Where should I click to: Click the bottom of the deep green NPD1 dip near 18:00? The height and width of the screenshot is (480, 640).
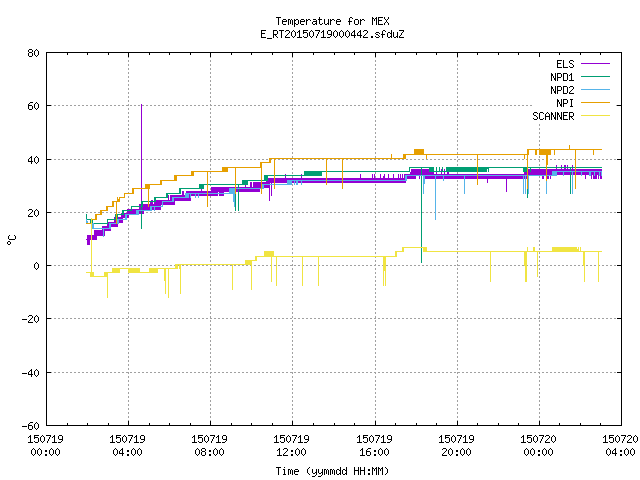pyautogui.click(x=422, y=261)
